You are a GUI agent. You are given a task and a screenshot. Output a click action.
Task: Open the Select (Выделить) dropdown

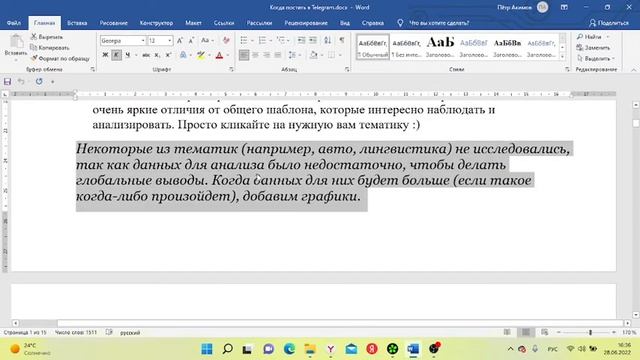pos(596,58)
